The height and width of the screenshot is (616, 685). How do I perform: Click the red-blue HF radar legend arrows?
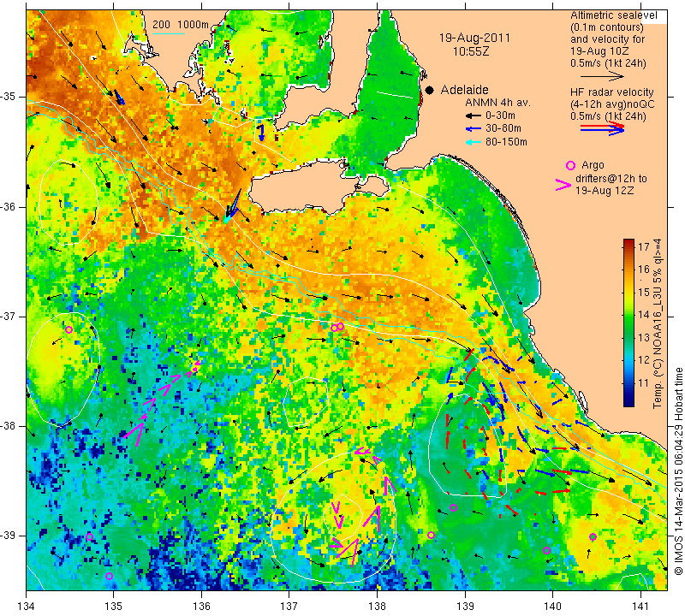603,128
